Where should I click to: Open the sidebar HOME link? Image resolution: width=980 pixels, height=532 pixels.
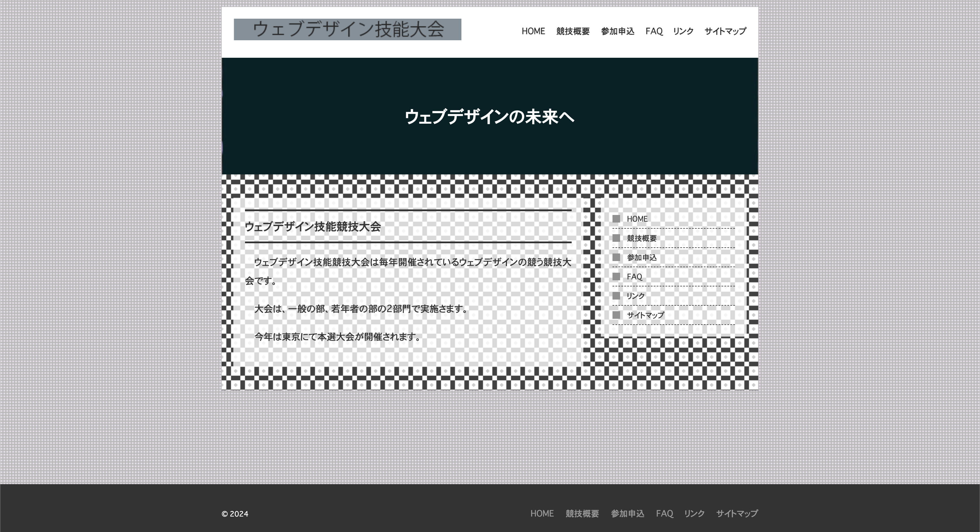coord(637,219)
